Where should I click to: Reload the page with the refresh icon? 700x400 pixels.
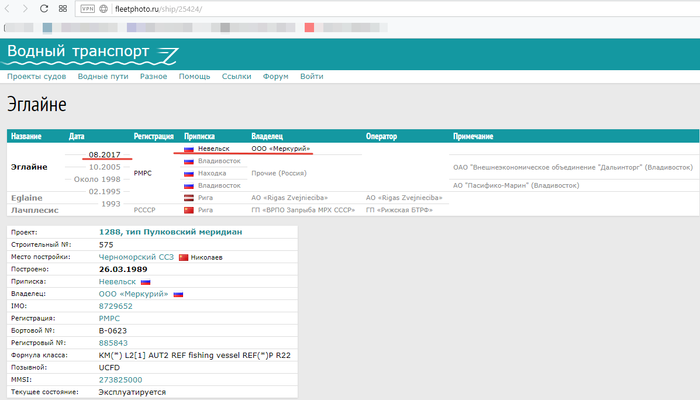[x=44, y=8]
